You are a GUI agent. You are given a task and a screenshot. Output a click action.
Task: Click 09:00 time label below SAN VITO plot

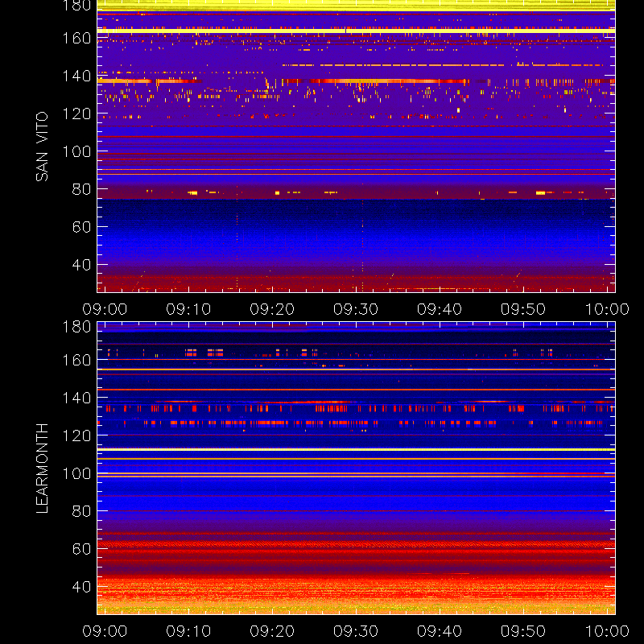(x=105, y=309)
